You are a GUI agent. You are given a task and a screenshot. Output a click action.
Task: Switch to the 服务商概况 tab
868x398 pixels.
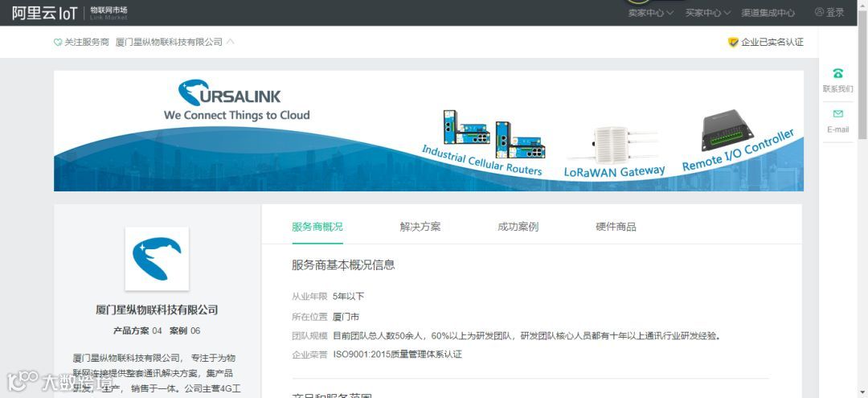[x=317, y=227]
